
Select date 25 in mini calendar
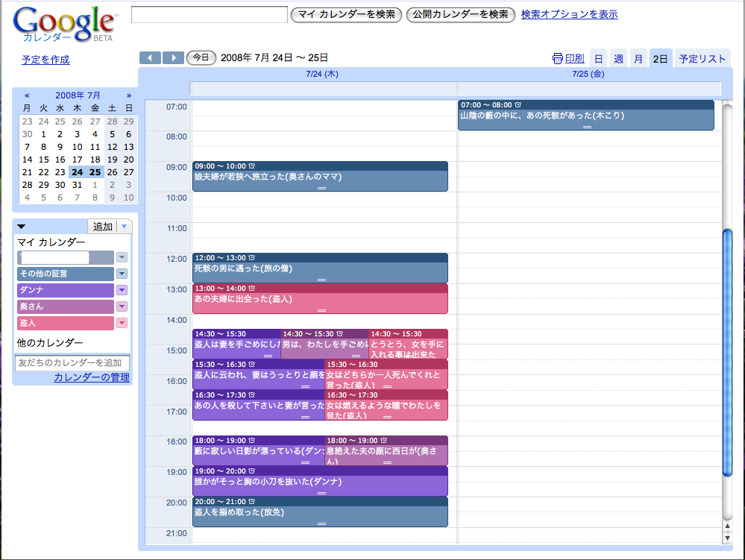[95, 172]
